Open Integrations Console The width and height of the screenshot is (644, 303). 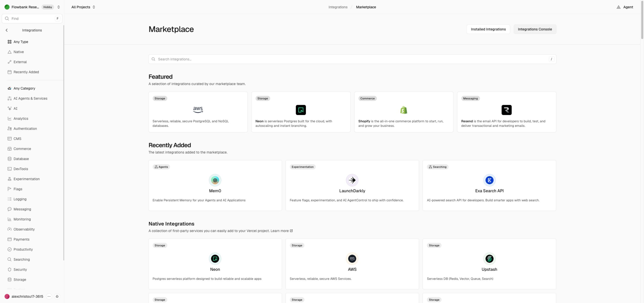535,29
